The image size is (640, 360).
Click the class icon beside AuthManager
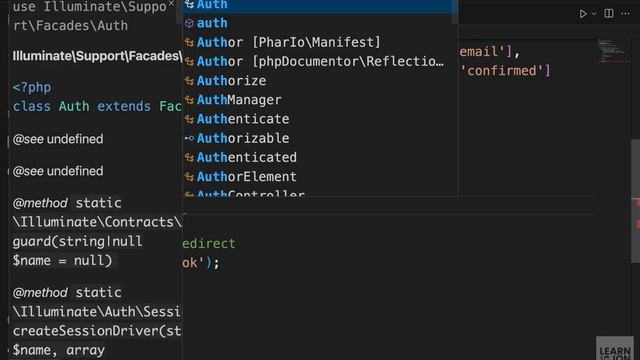189,100
